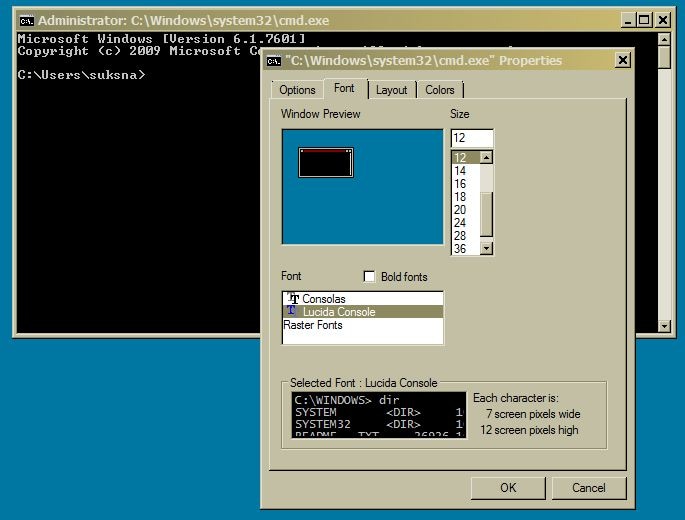Select the Lucida Console font
The width and height of the screenshot is (685, 520).
click(363, 312)
